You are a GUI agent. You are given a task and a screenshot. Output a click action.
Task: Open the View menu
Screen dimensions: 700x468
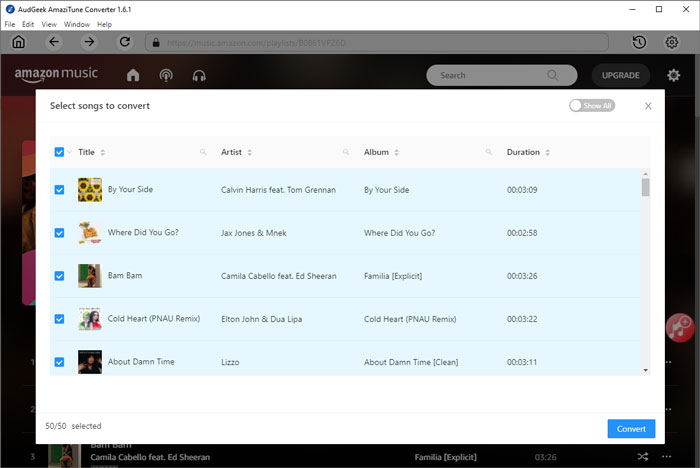(x=49, y=24)
